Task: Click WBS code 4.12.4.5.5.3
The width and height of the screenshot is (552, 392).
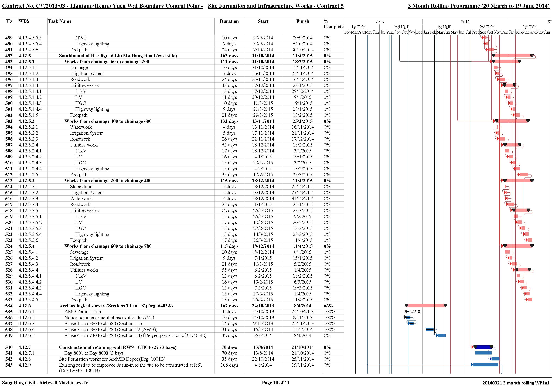Action: pyautogui.click(x=30, y=38)
